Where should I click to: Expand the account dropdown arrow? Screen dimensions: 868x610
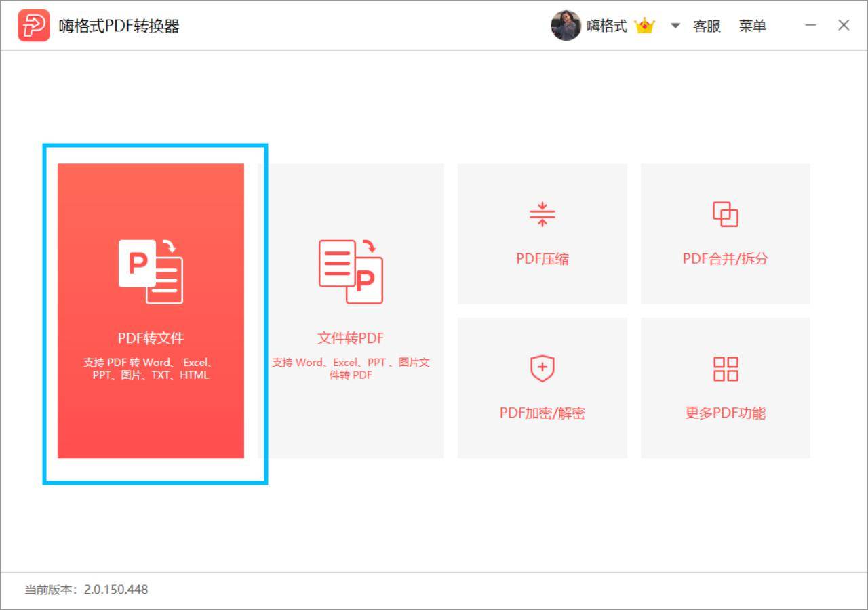click(675, 26)
